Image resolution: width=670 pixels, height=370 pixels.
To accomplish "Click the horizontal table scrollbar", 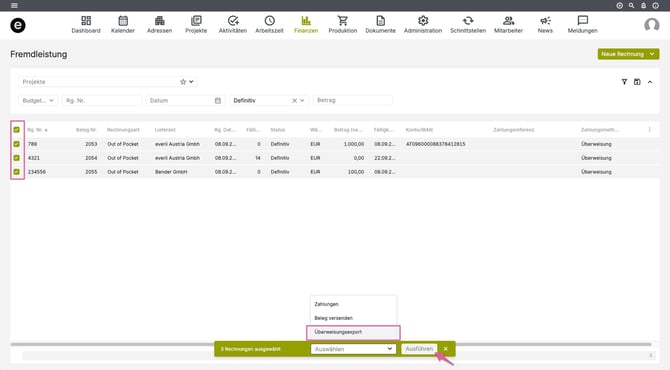I will click(331, 344).
